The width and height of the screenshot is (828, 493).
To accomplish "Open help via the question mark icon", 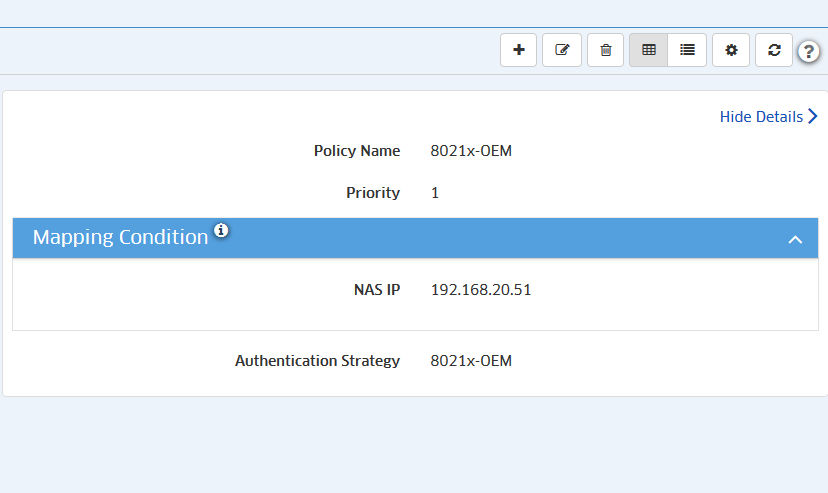I will pyautogui.click(x=809, y=52).
